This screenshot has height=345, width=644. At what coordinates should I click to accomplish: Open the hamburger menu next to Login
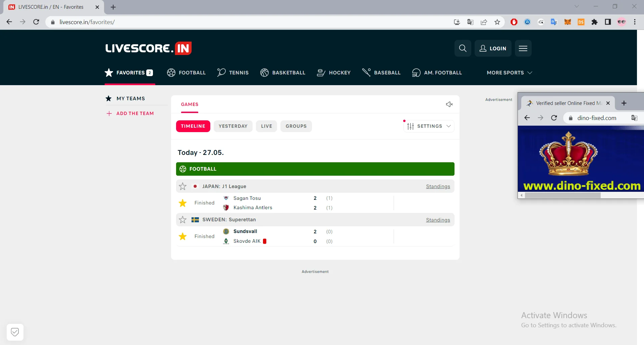pos(523,48)
